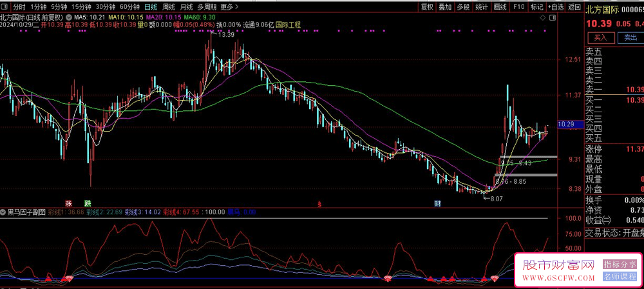Click the 复权 adjustment button
Image resolution: width=644 pixels, height=289 pixels.
(427, 7)
